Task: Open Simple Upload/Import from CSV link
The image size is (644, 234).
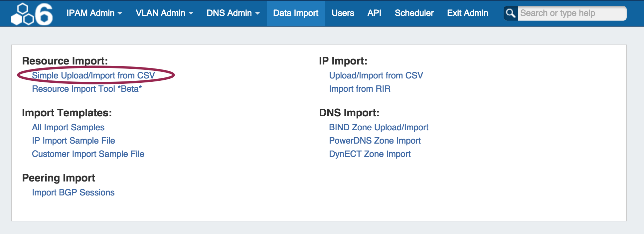Action: (x=93, y=75)
